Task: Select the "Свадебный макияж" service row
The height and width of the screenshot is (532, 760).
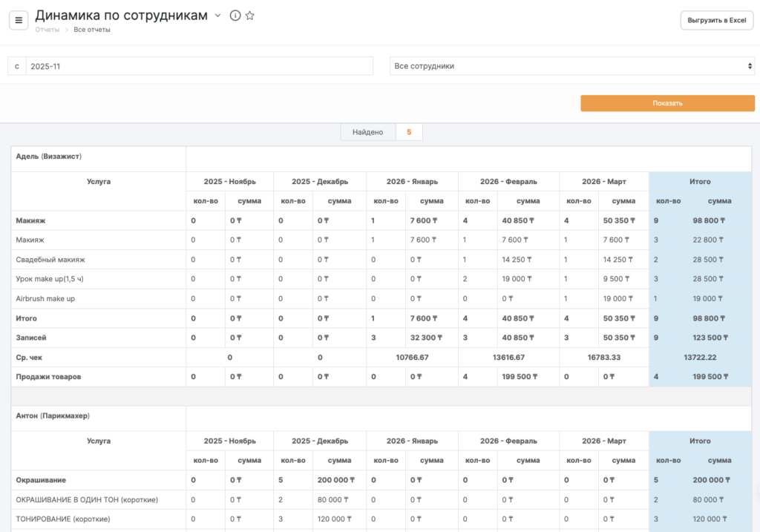Action: click(x=50, y=260)
